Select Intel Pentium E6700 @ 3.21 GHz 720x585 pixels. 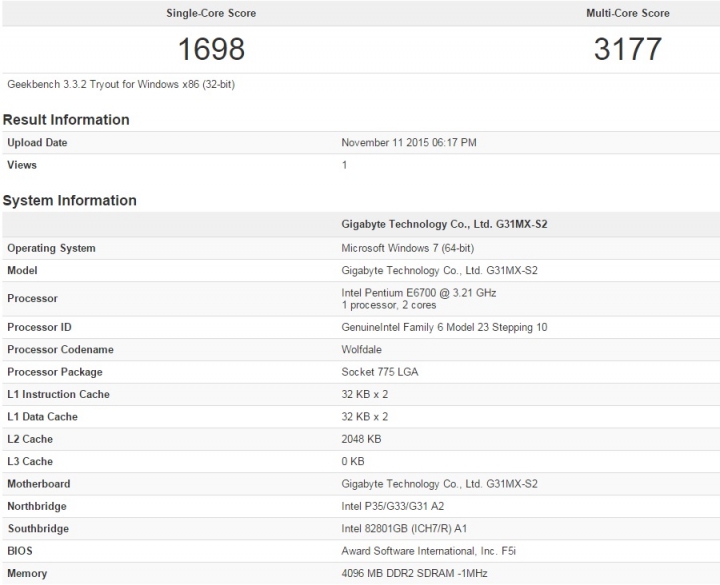(x=419, y=293)
